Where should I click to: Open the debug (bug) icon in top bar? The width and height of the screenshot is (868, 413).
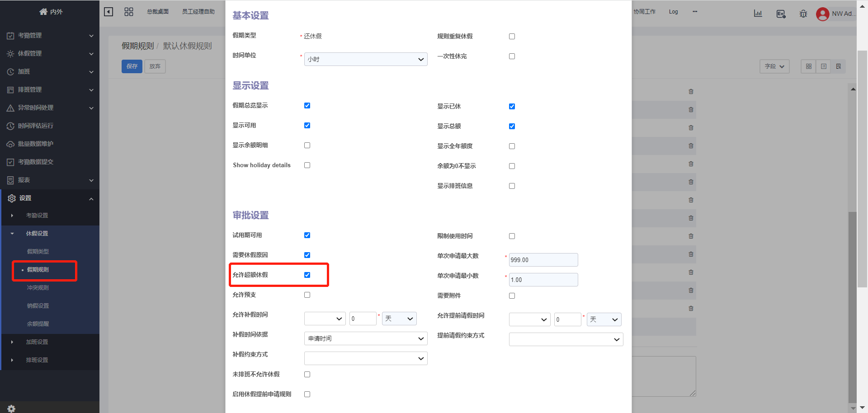click(x=803, y=14)
